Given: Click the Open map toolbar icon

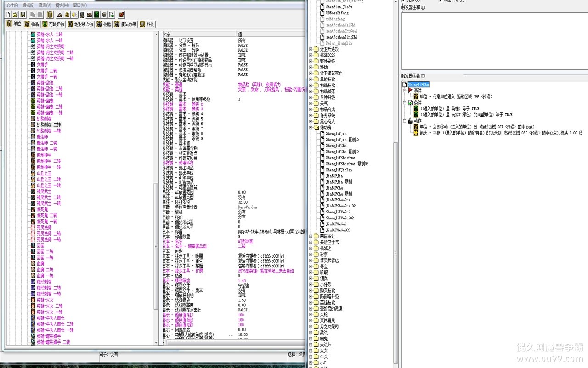Looking at the screenshot, I should tap(15, 15).
